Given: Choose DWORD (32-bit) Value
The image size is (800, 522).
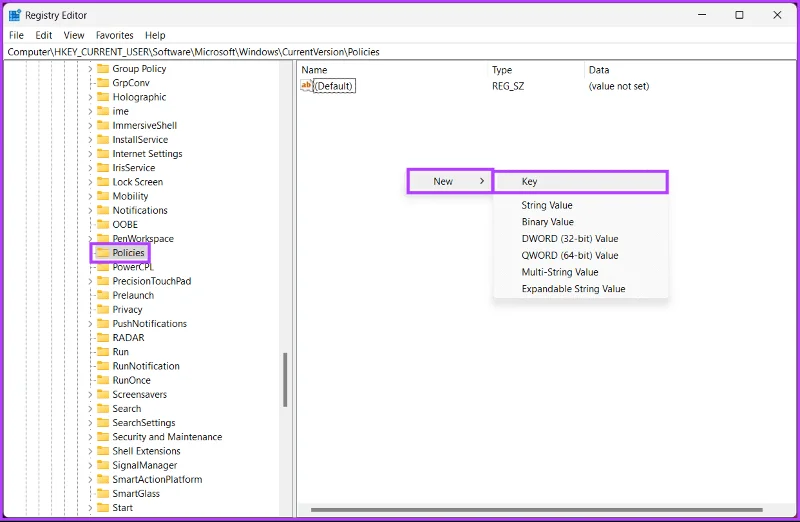Looking at the screenshot, I should click(581, 239).
